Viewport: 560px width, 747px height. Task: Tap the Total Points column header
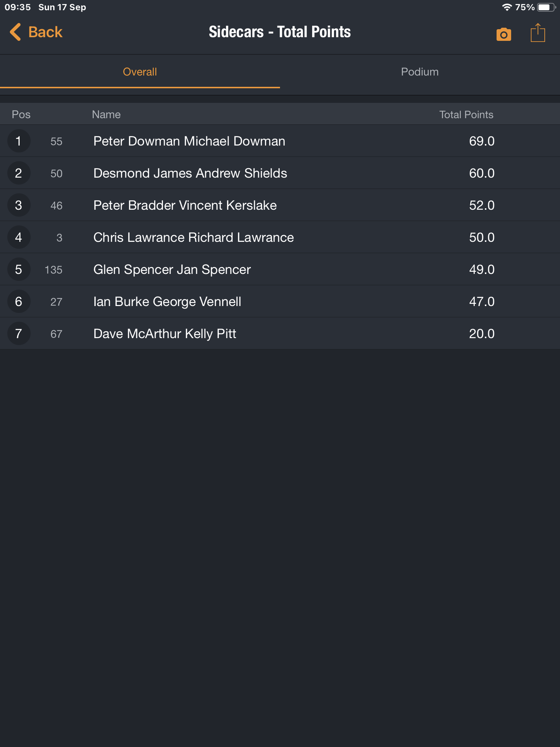coord(466,115)
